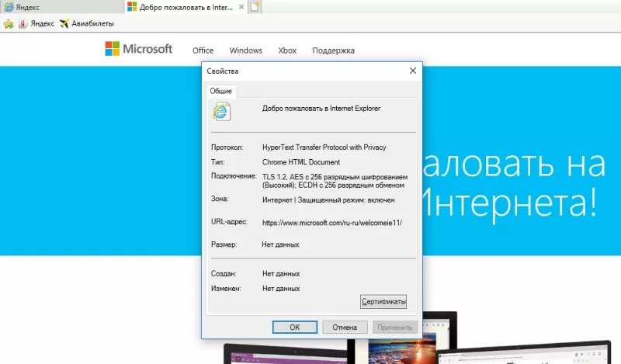
Task: Click the Интернет | Защищенный режим: включен value
Action: click(328, 200)
